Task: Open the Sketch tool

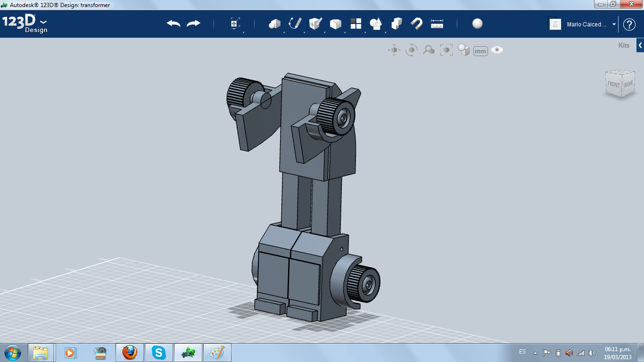Action: pos(295,24)
